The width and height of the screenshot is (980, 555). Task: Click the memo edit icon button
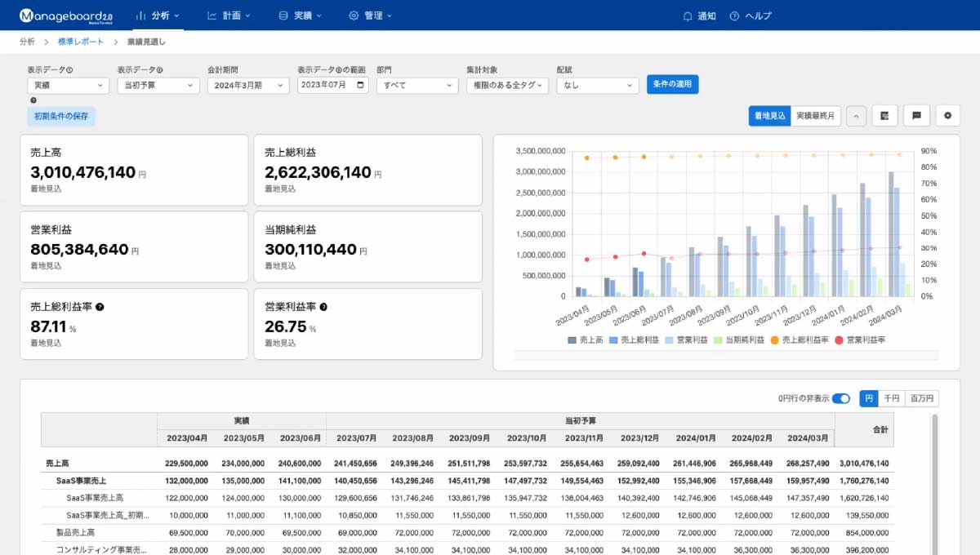884,116
